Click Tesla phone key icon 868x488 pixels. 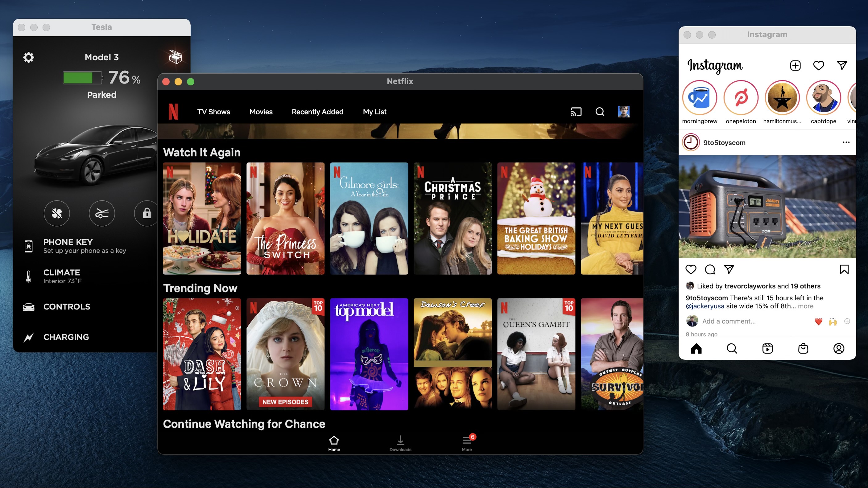[x=28, y=245]
